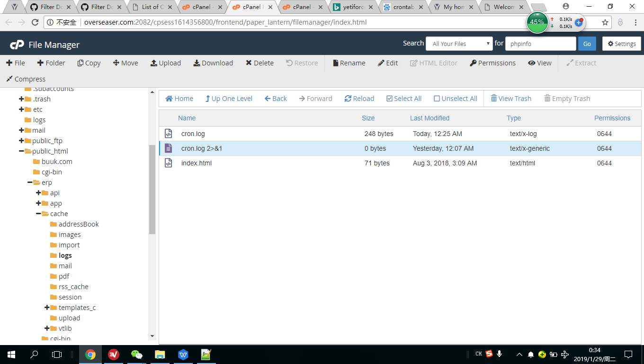644x364 pixels.
Task: Open Chrome from taskbar
Action: [90, 354]
